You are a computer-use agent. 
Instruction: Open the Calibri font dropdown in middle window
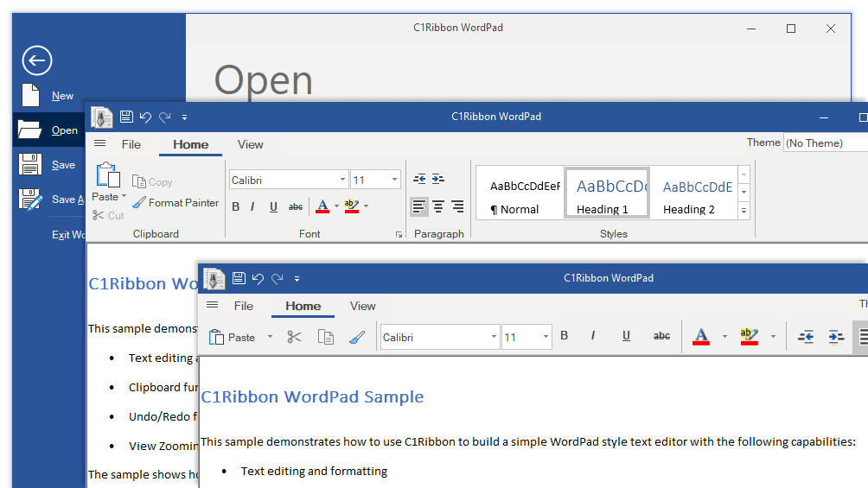coord(342,180)
